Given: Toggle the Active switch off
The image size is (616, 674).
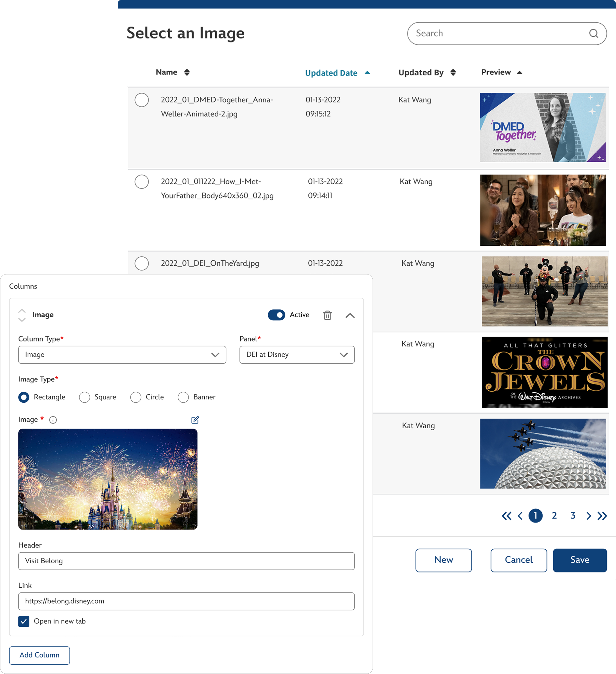Looking at the screenshot, I should point(276,315).
